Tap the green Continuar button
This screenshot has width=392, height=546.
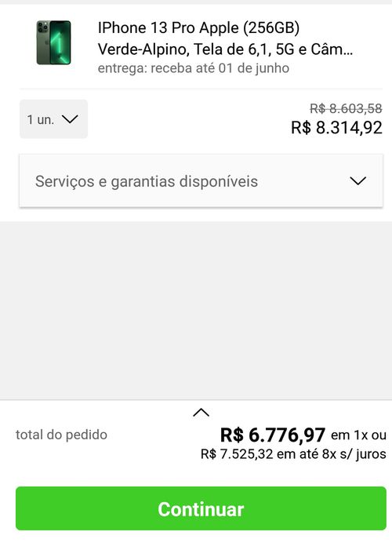pos(201,508)
